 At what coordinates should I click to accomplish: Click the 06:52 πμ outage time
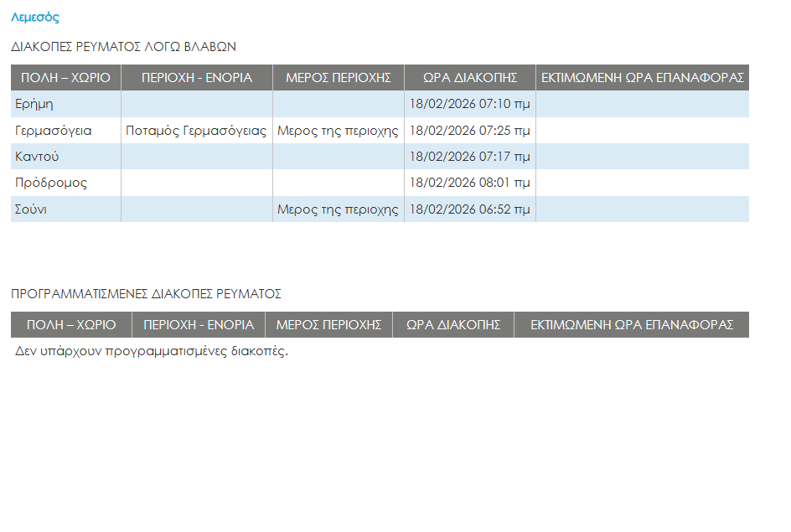[x=469, y=209]
